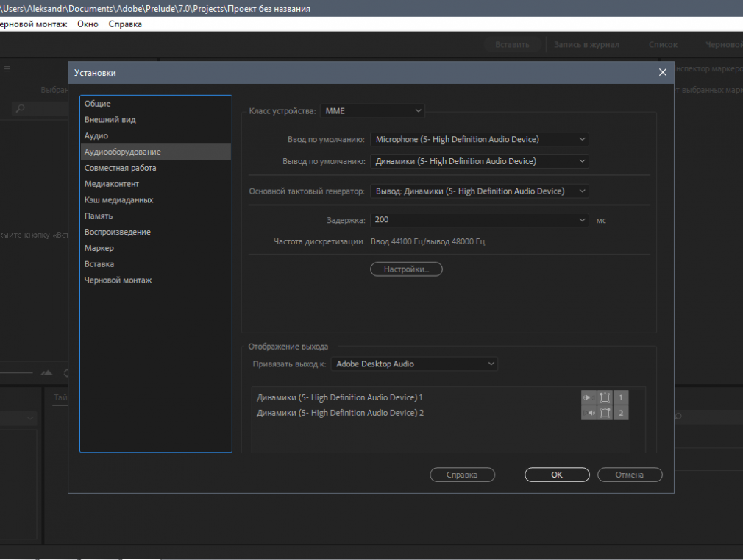Screen dimensions: 743x560
Task: Click the Вставить button in the background toolbar
Action: (x=512, y=45)
